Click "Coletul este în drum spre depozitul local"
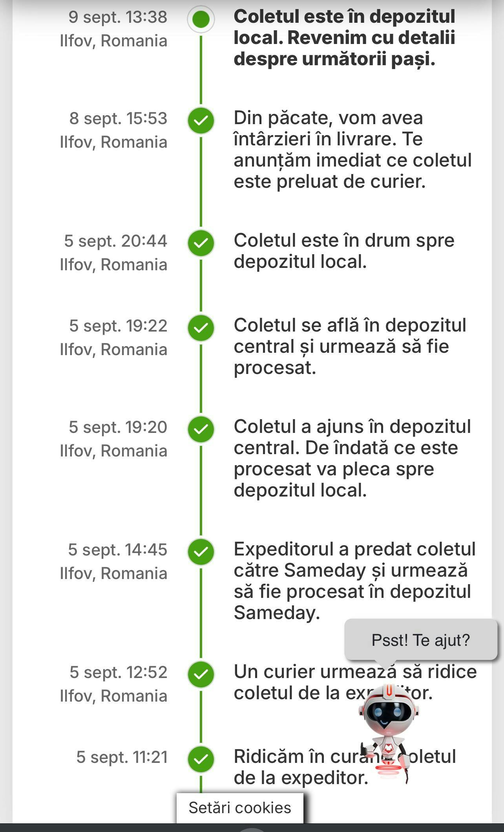 tap(343, 251)
